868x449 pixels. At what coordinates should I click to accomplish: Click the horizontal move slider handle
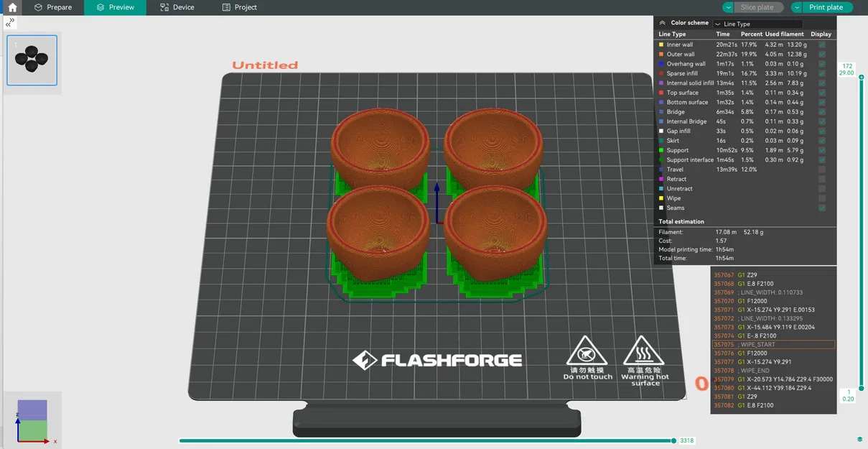coord(673,440)
